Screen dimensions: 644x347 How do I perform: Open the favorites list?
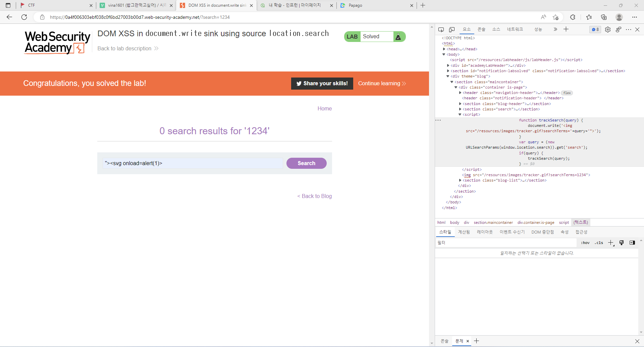[x=589, y=17]
